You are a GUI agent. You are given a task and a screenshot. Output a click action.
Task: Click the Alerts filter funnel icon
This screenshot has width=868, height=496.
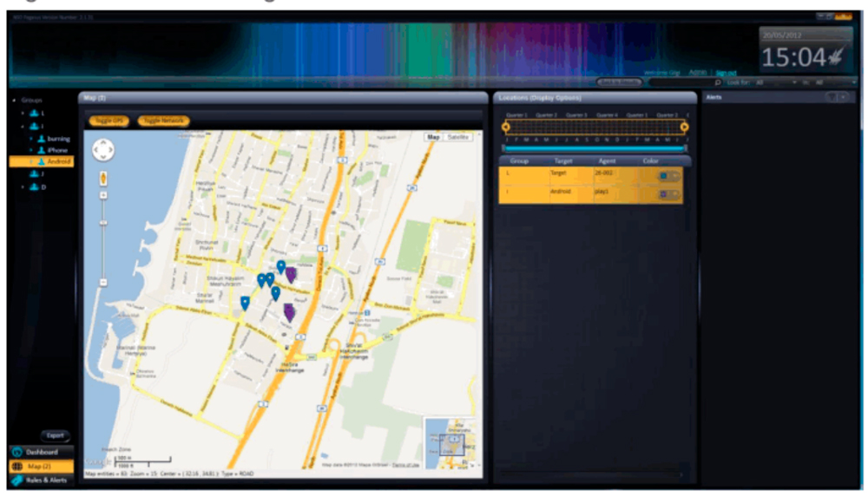tap(832, 97)
